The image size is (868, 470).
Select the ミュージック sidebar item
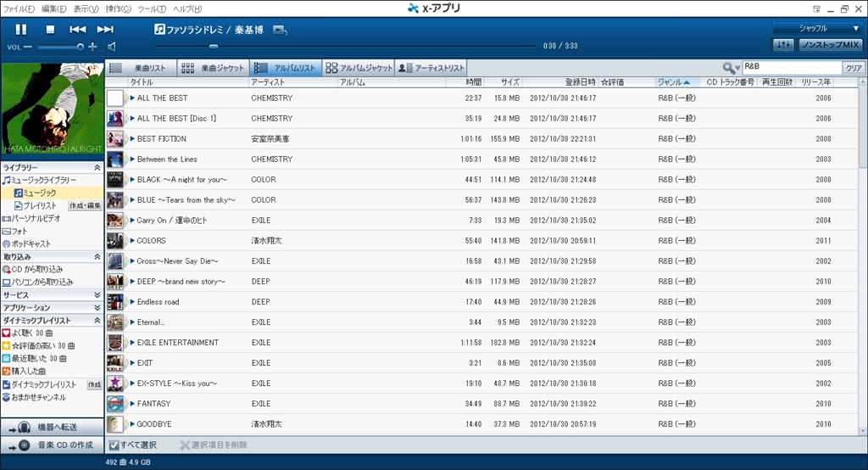[52, 193]
